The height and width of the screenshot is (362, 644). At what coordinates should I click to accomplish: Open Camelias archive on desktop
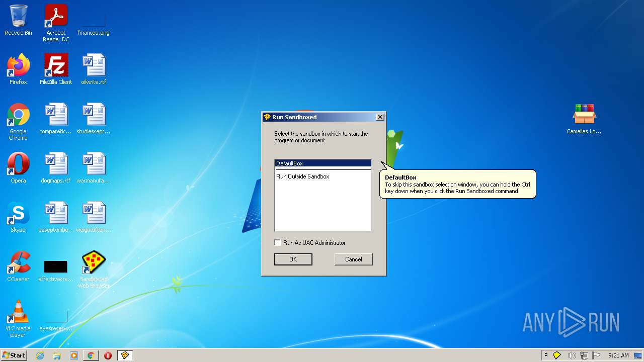click(584, 118)
